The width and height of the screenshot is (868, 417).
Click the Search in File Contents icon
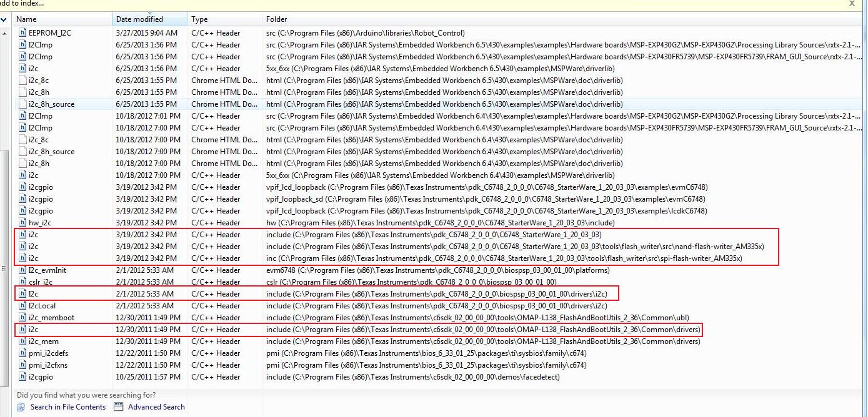click(22, 406)
